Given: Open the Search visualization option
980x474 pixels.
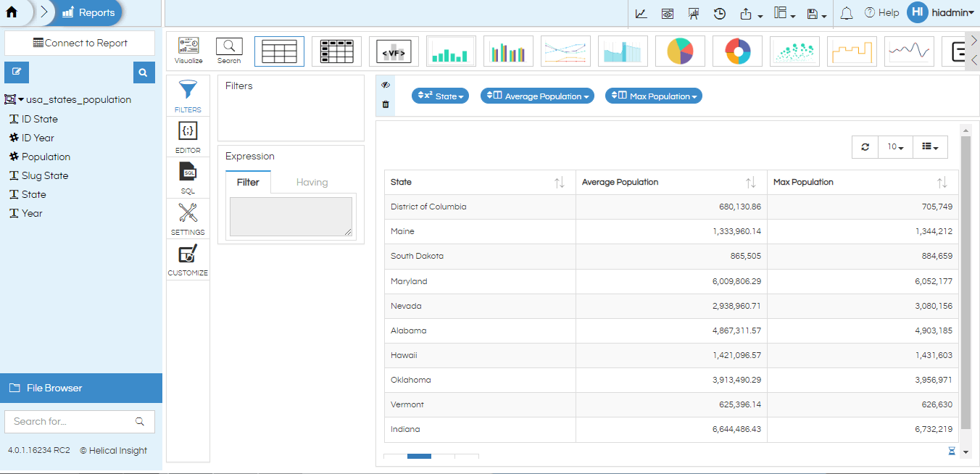Looking at the screenshot, I should [x=229, y=51].
